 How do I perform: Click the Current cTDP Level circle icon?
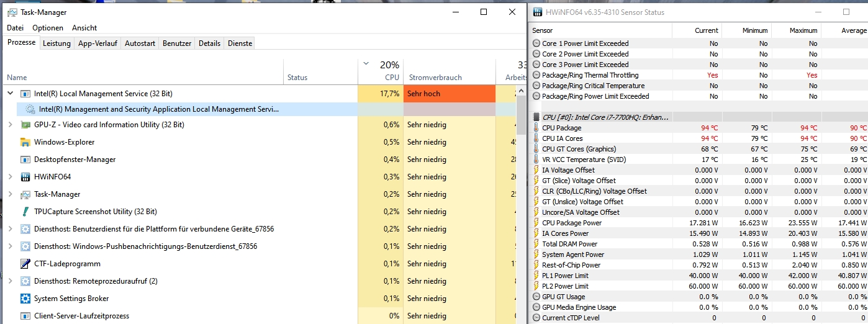pos(536,318)
